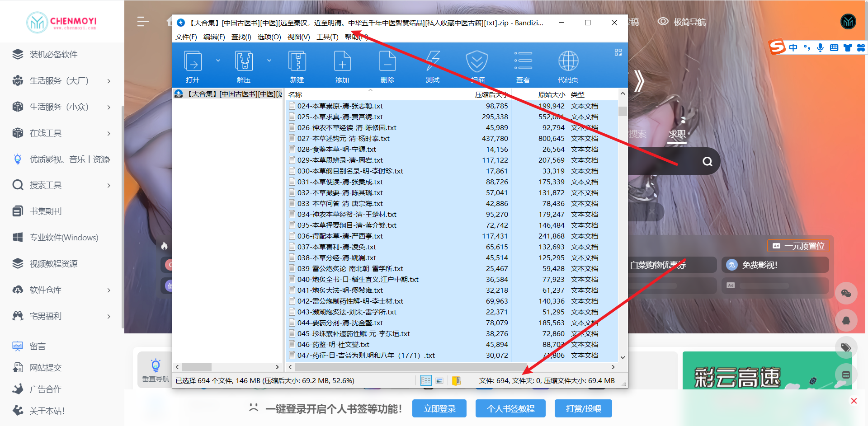The width and height of the screenshot is (868, 426).
Task: Select the 解压 (Extract) tool in Bandizip toolbar
Action: [x=244, y=66]
